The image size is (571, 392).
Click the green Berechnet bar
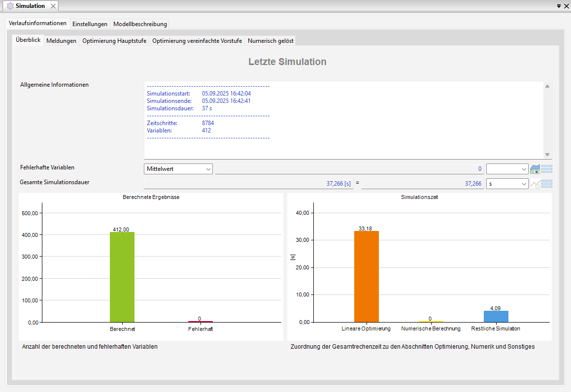pyautogui.click(x=122, y=277)
